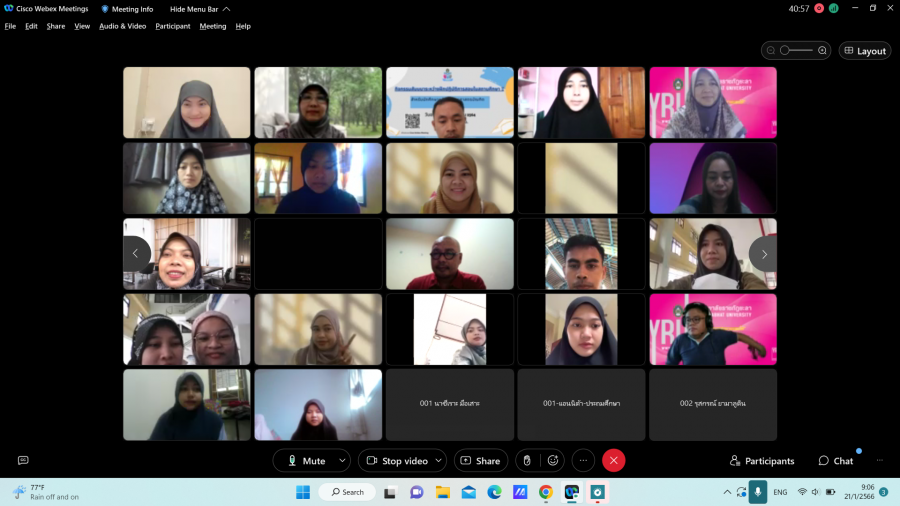Open the reactions emoji icon

(x=552, y=460)
